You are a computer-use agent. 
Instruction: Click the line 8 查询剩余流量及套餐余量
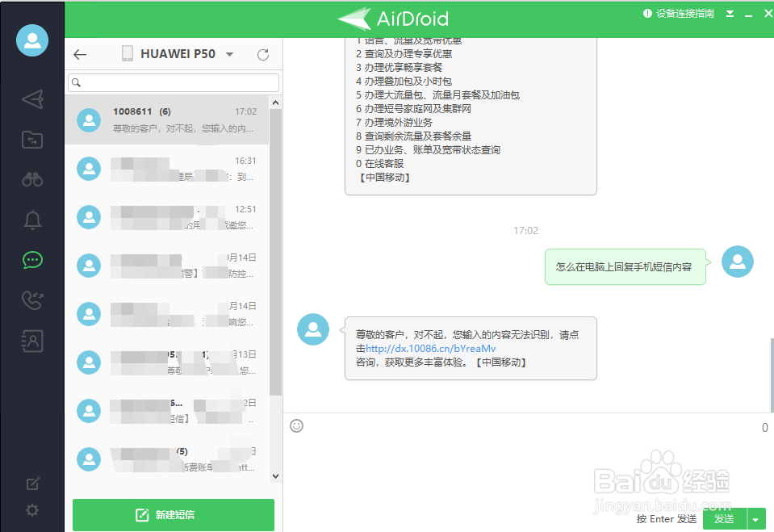[414, 136]
